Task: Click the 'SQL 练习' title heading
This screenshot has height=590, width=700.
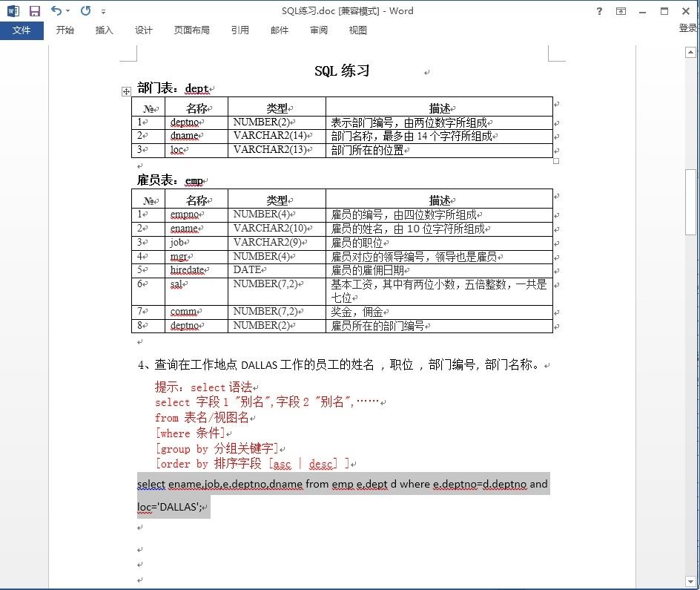Action: [x=342, y=71]
